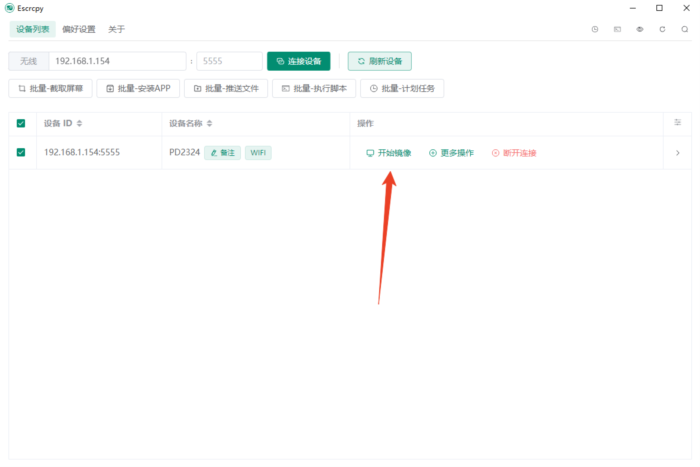Open the terminal icon in top-right toolbar

617,29
